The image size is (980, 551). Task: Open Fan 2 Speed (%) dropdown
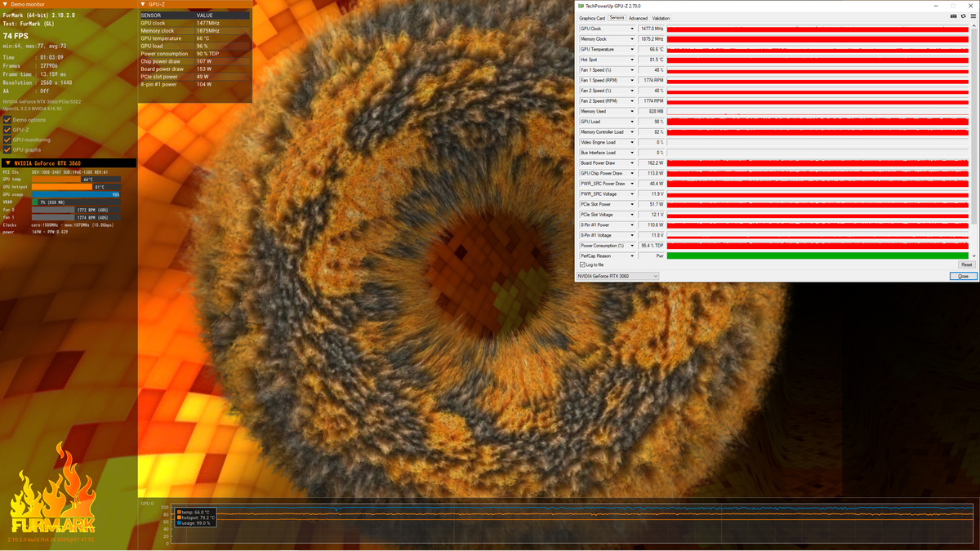631,91
